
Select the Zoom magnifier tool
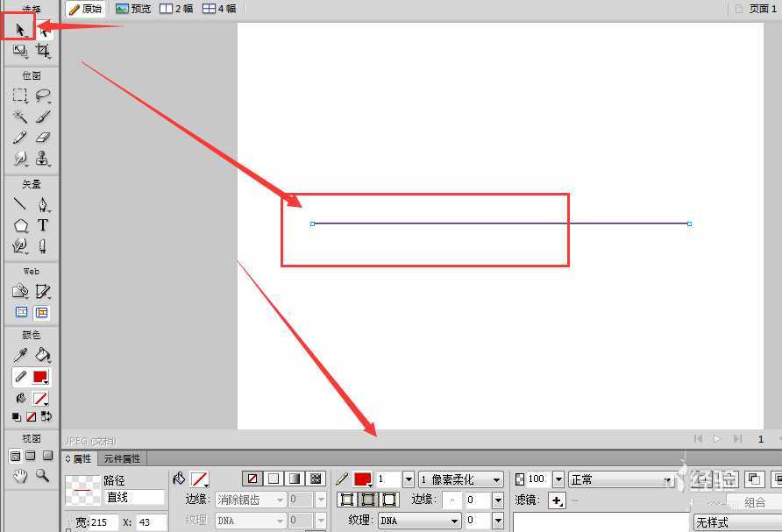42,476
